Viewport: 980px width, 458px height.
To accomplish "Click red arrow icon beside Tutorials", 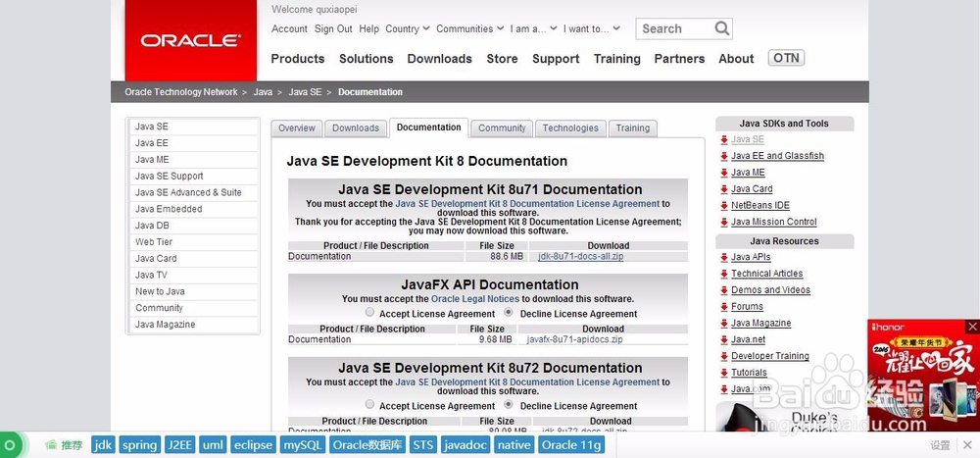I will 724,373.
